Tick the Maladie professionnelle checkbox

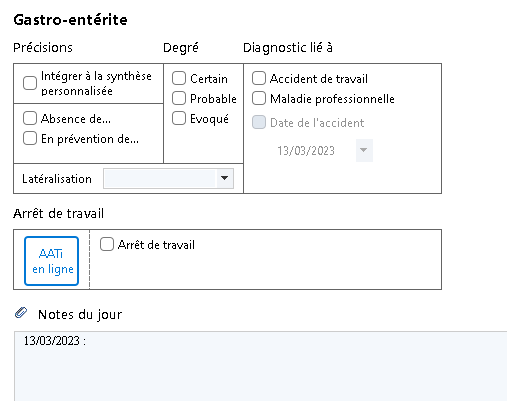click(x=259, y=98)
